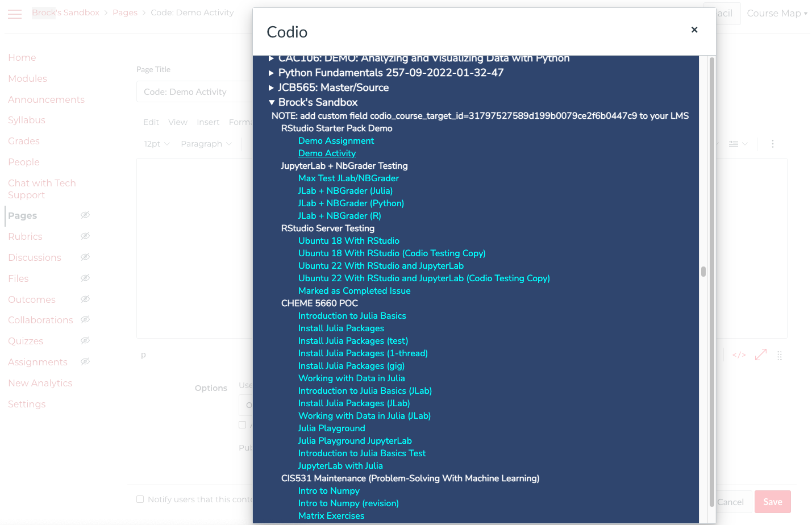The width and height of the screenshot is (812, 525).
Task: Select Matrix Exercises link
Action: tap(331, 516)
